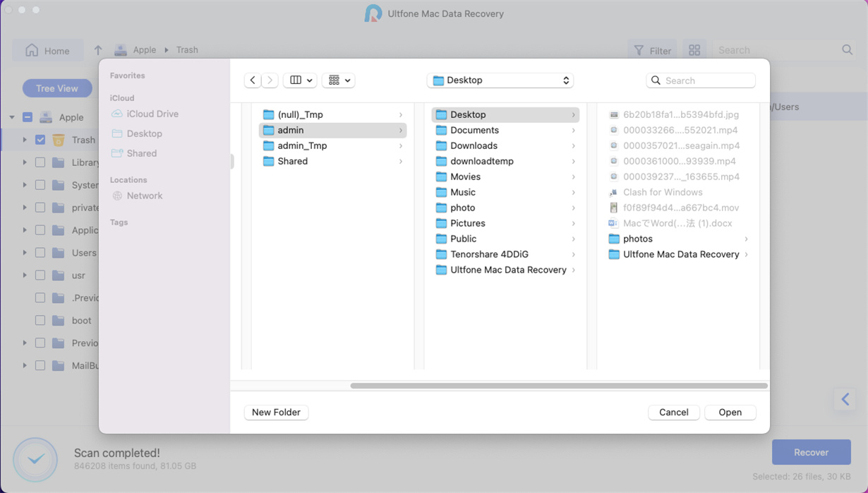Select the admin folder
The width and height of the screenshot is (868, 493).
[332, 130]
